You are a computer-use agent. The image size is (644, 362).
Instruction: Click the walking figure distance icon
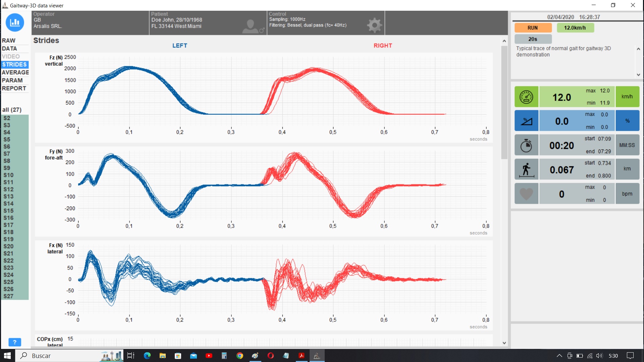[x=526, y=170]
